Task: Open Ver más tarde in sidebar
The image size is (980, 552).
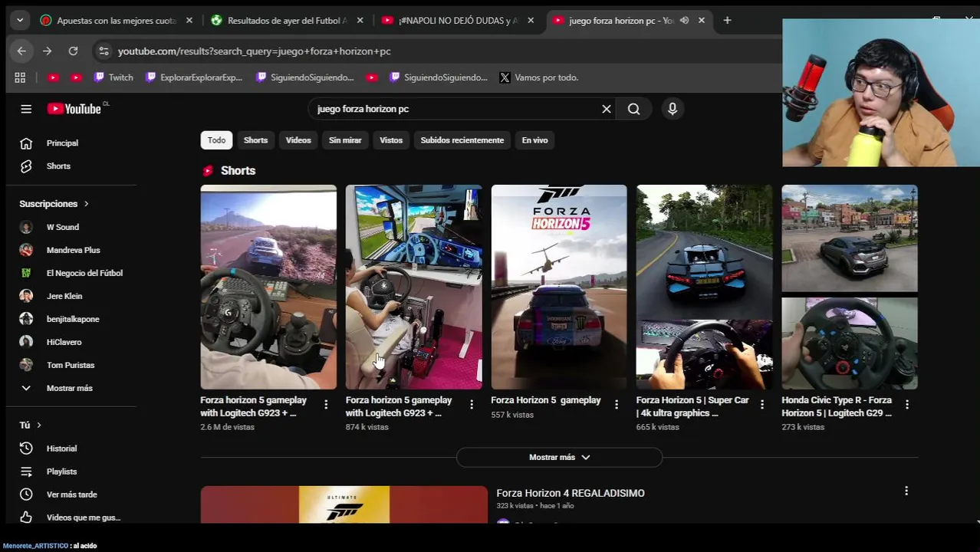Action: point(71,495)
